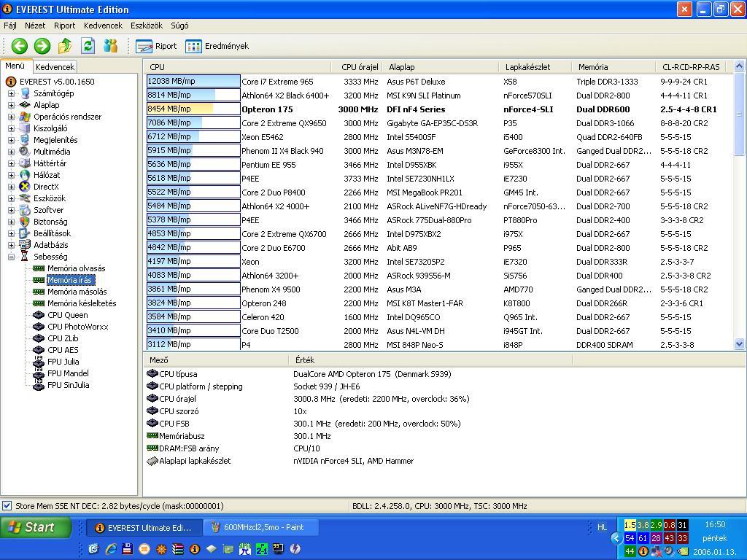
Task: Click the users icon in toolbar
Action: tap(111, 46)
